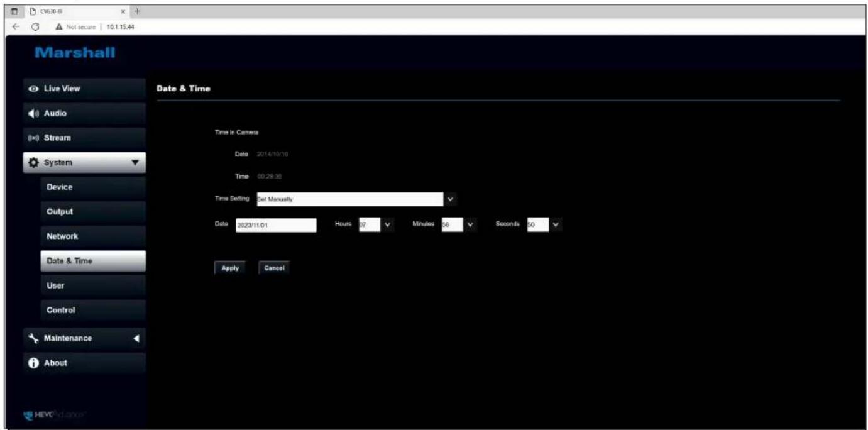
Task: Open the Control submenu item
Action: [93, 310]
